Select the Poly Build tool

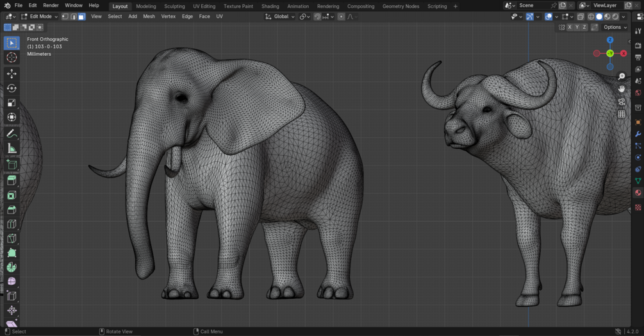coord(12,253)
